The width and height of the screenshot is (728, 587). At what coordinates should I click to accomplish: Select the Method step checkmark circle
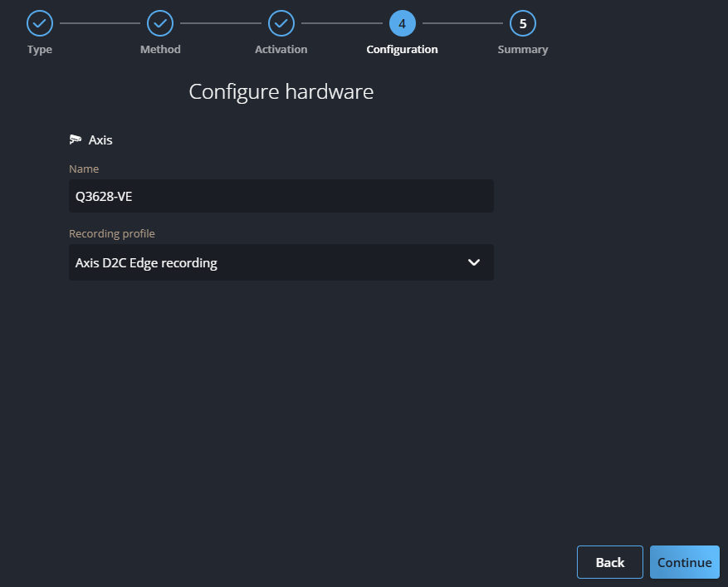coord(160,23)
